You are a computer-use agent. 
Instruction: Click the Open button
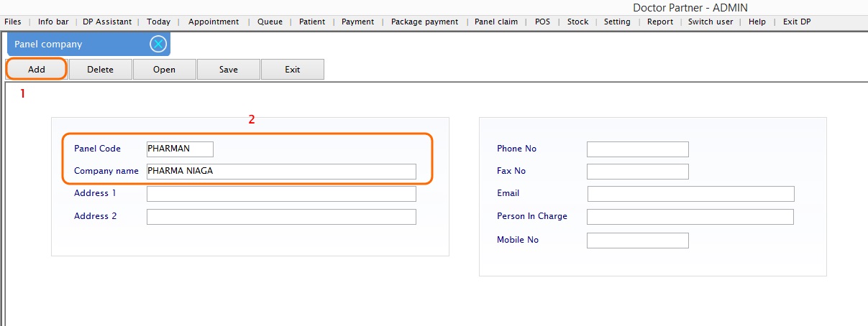(164, 70)
